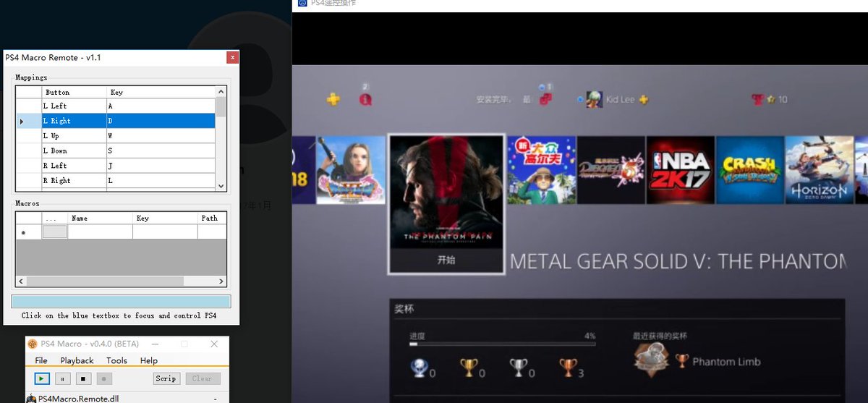Open the Help menu
Image resolution: width=868 pixels, height=403 pixels.
[x=149, y=360]
